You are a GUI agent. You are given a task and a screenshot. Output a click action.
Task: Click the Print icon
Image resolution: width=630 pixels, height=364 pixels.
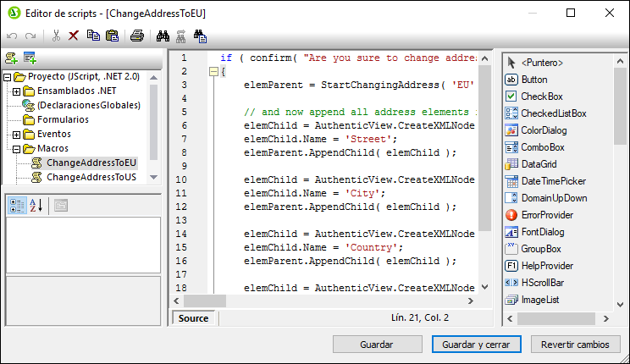(x=137, y=36)
